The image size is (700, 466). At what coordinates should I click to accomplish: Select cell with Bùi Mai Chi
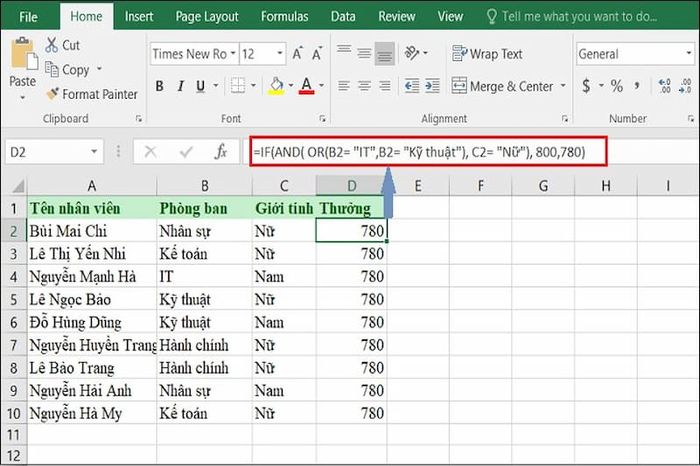coord(92,231)
